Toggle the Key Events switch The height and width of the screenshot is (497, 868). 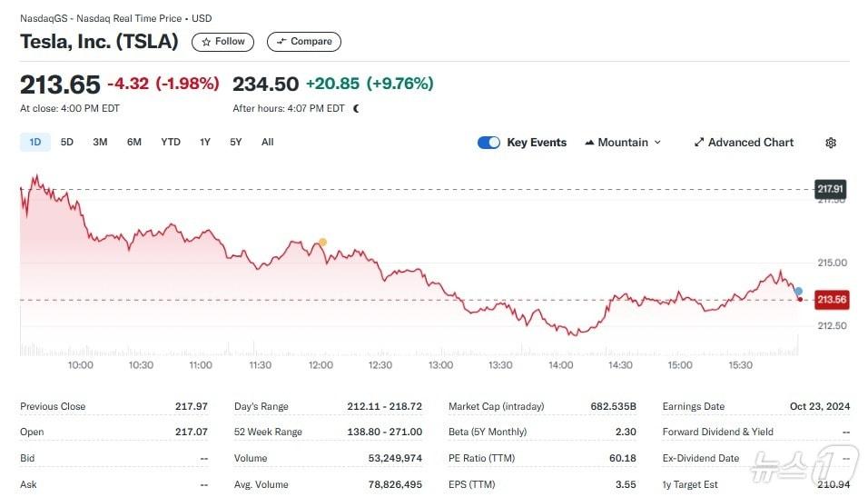(x=488, y=143)
